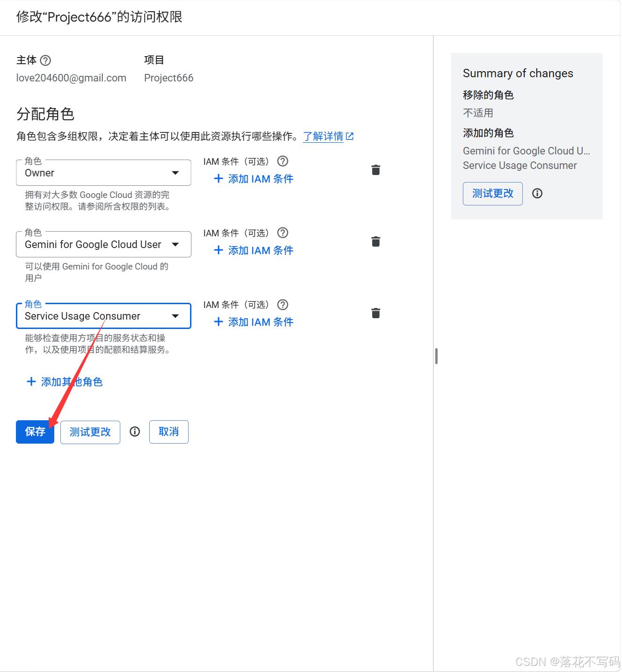Viewport: 622px width, 672px height.
Task: Delete the Owner role row
Action: (x=376, y=170)
